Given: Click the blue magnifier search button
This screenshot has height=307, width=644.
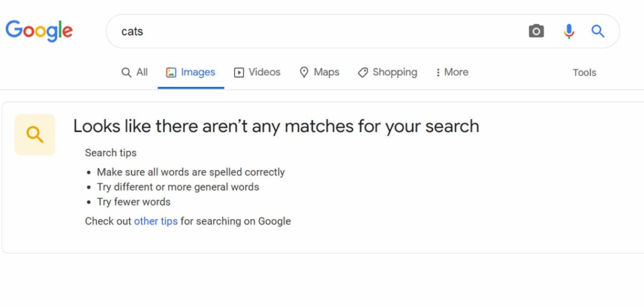Looking at the screenshot, I should (597, 31).
